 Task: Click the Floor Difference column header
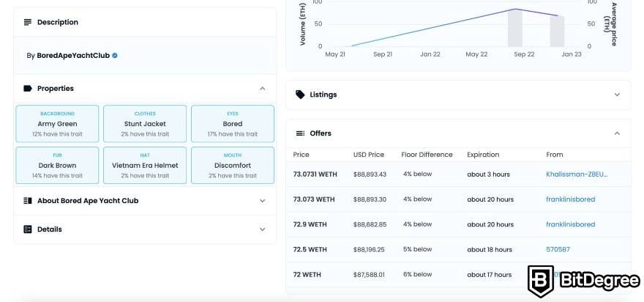click(427, 155)
